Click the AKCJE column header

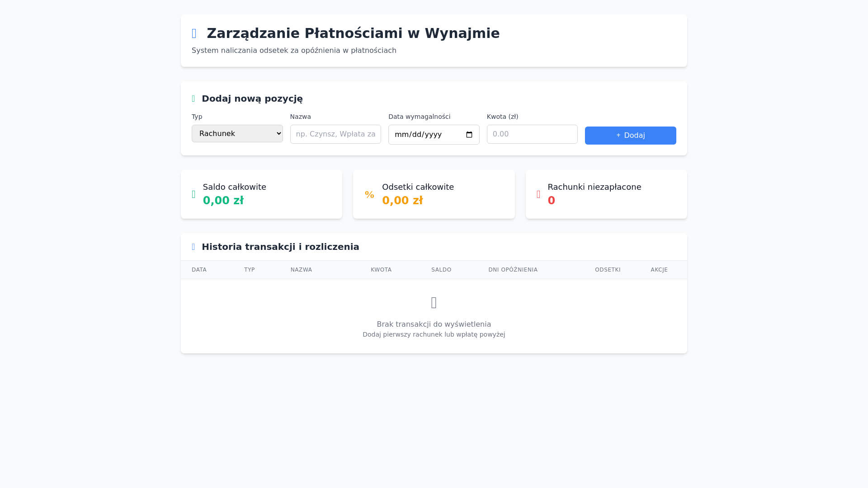pyautogui.click(x=659, y=270)
